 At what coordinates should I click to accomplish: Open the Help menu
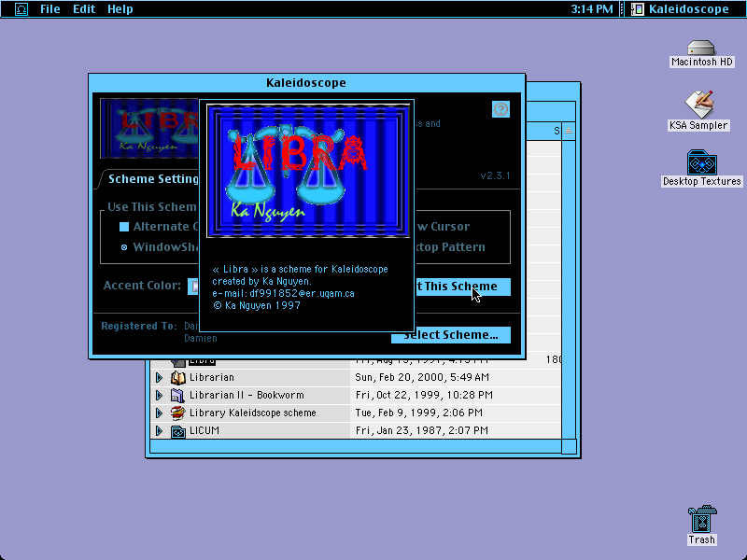tap(120, 9)
